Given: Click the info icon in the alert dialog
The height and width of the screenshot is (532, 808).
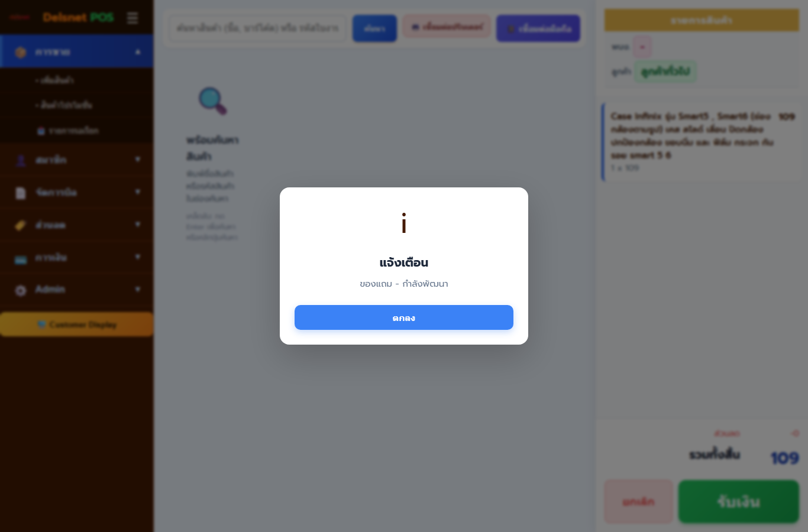Looking at the screenshot, I should click(404, 224).
